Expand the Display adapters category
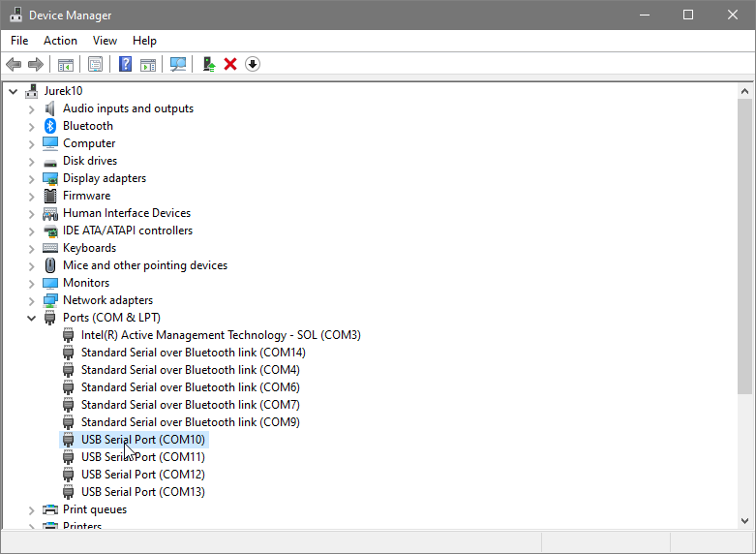 (x=32, y=179)
